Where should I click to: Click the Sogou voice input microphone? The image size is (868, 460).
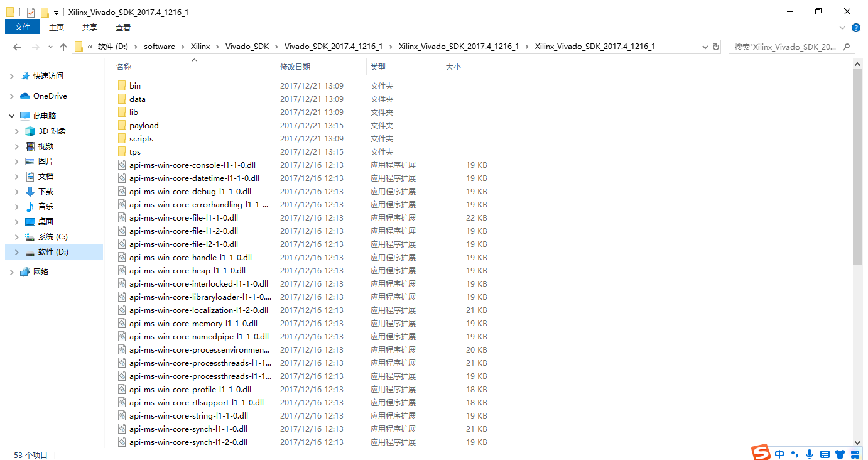[810, 454]
